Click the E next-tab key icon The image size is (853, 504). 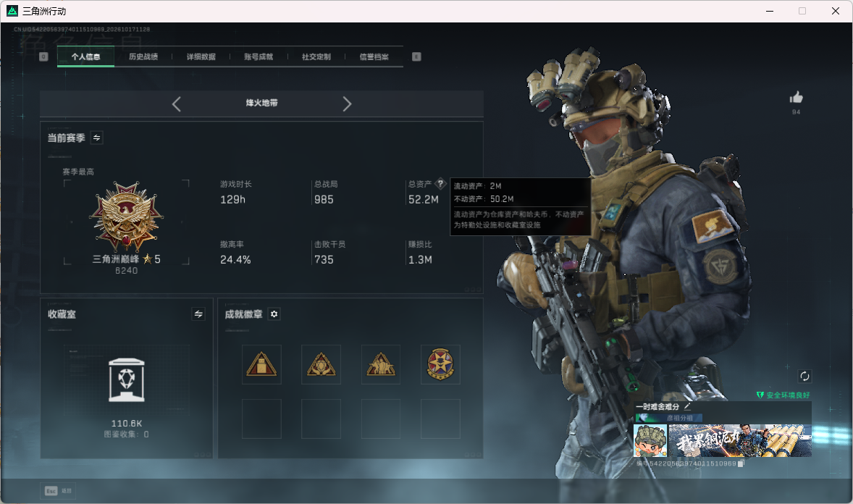pos(416,56)
